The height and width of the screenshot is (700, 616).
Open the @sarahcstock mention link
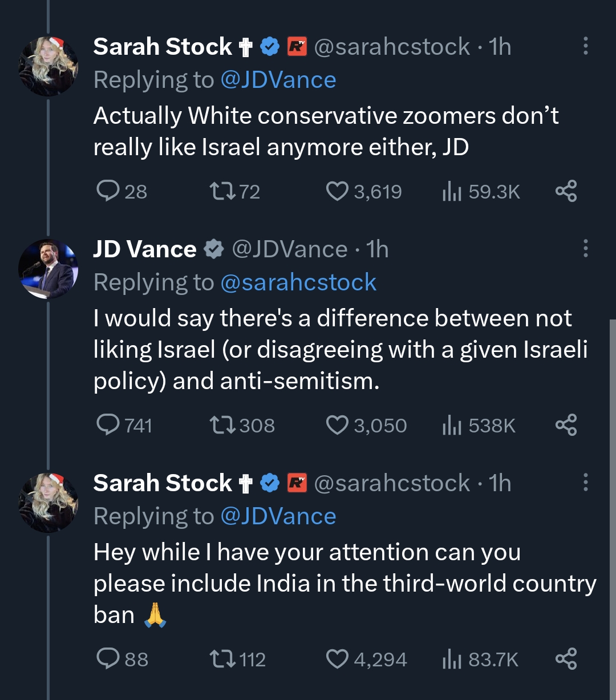pyautogui.click(x=298, y=282)
